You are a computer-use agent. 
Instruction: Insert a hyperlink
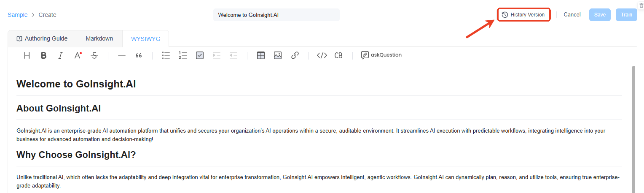(295, 55)
